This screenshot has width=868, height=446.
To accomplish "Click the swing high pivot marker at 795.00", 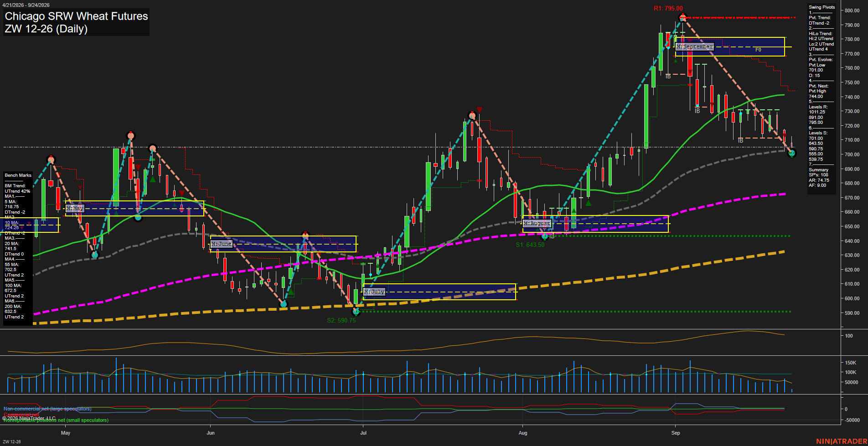I will [x=682, y=17].
